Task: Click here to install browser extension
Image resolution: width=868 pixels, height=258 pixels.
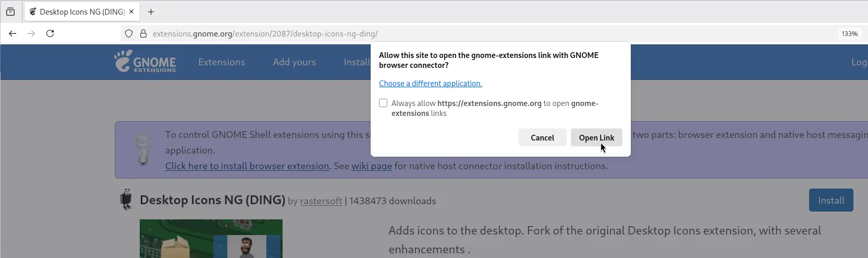Action: pyautogui.click(x=247, y=166)
